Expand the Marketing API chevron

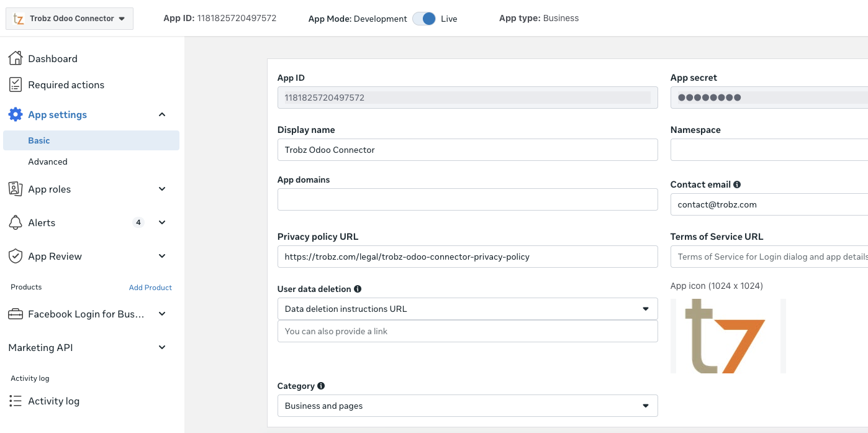pos(162,348)
